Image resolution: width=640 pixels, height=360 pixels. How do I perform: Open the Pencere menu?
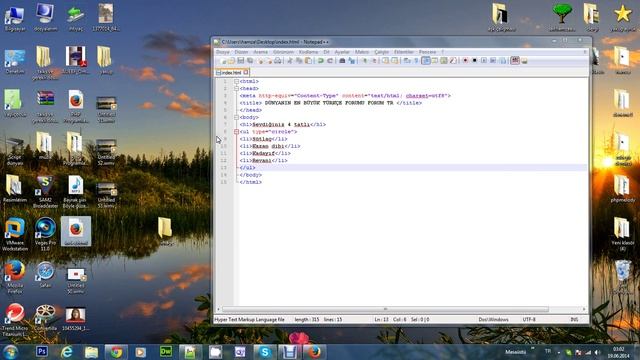click(x=428, y=52)
